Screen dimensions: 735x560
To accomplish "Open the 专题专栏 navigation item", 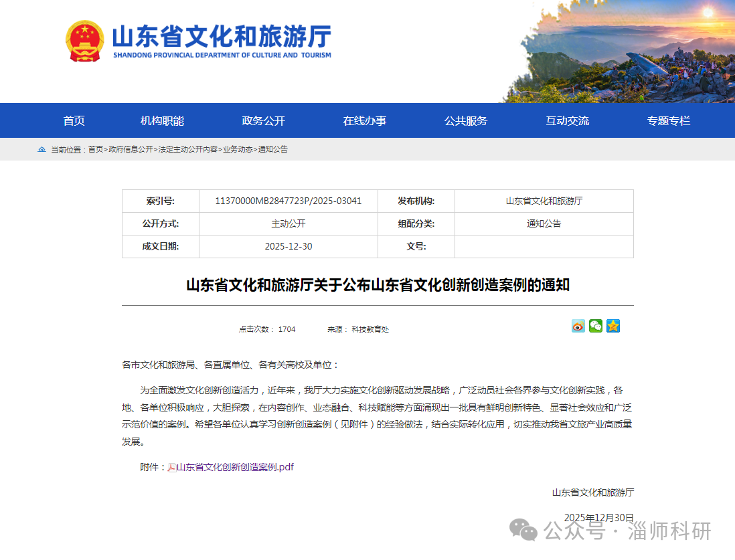I will 668,121.
